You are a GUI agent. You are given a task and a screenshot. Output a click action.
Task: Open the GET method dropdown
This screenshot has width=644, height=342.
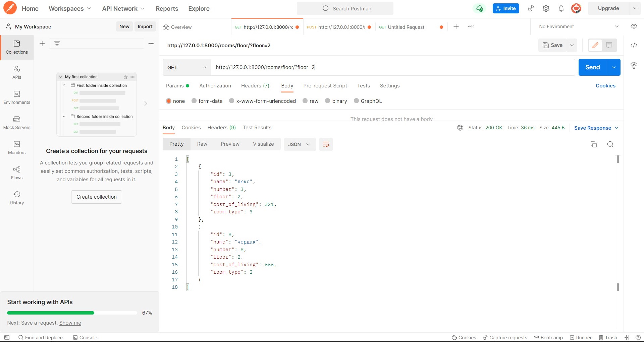click(186, 67)
